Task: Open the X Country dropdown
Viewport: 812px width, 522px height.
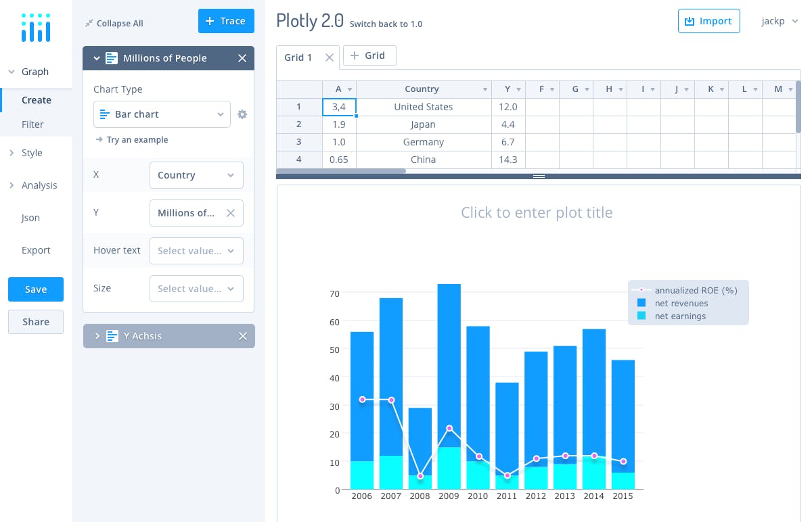Action: 196,175
